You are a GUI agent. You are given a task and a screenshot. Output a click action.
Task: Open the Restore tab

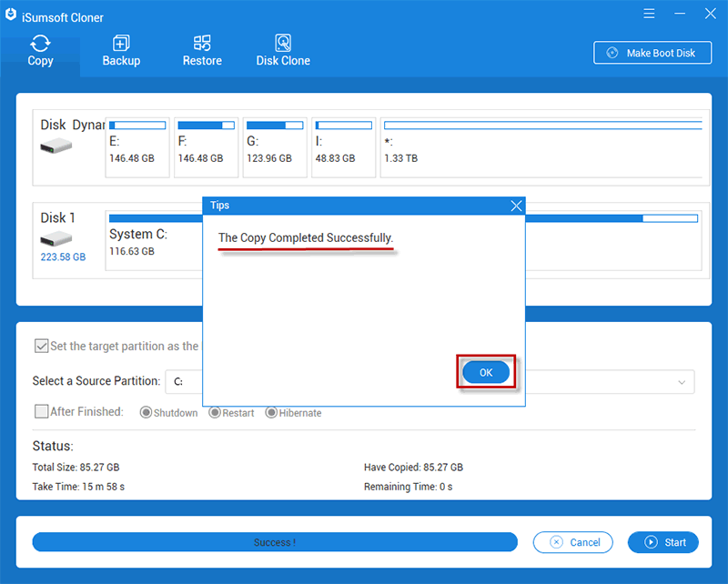(x=202, y=51)
